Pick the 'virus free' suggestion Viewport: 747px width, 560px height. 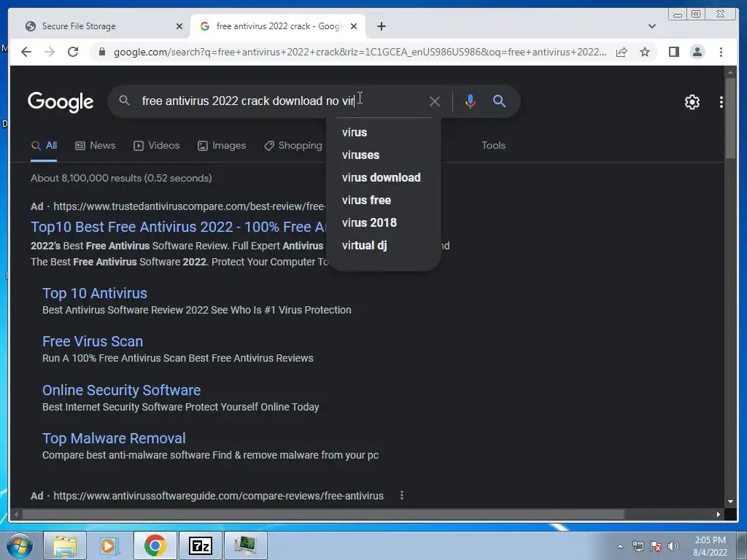(x=384, y=200)
